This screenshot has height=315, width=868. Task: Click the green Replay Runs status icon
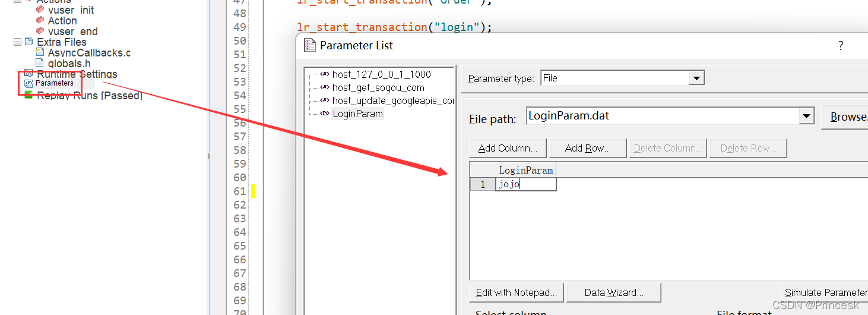[x=28, y=94]
